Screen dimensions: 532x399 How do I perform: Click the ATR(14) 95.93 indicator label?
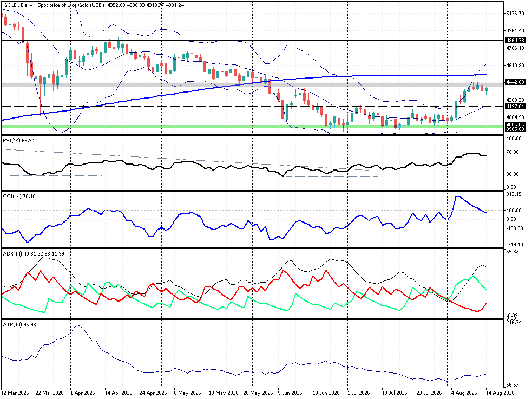19,325
